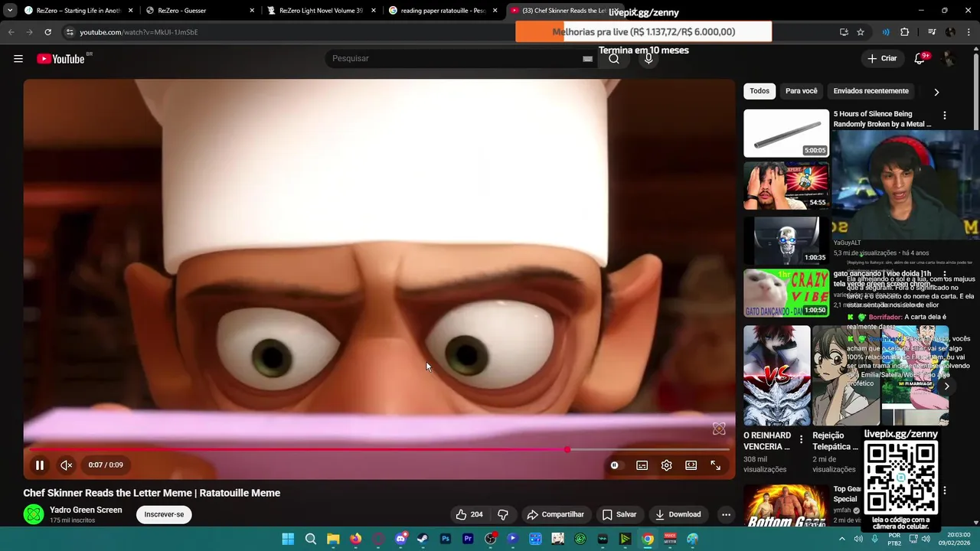Select the Todos filter chip
980x551 pixels.
(759, 91)
